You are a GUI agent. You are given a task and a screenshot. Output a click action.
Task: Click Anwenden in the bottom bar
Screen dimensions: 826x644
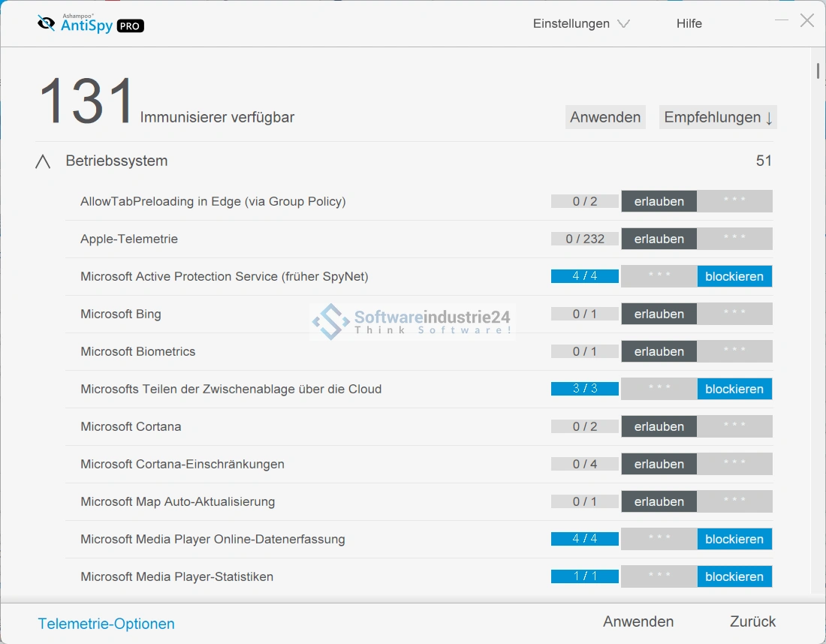(x=638, y=621)
